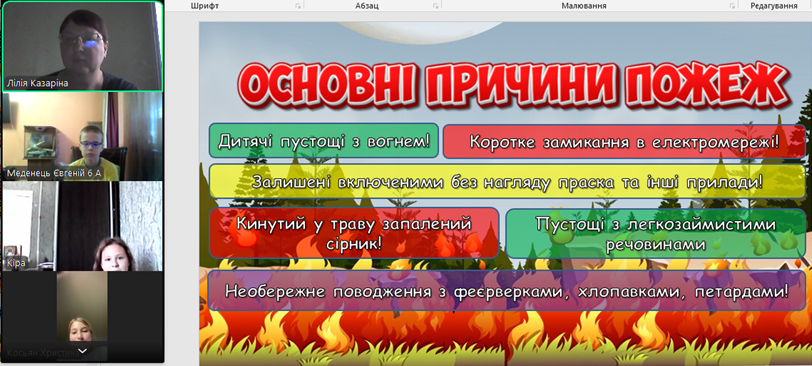The width and height of the screenshot is (812, 366).
Task: Select Меденець Євгеній 6 А video tile
Action: click(83, 136)
